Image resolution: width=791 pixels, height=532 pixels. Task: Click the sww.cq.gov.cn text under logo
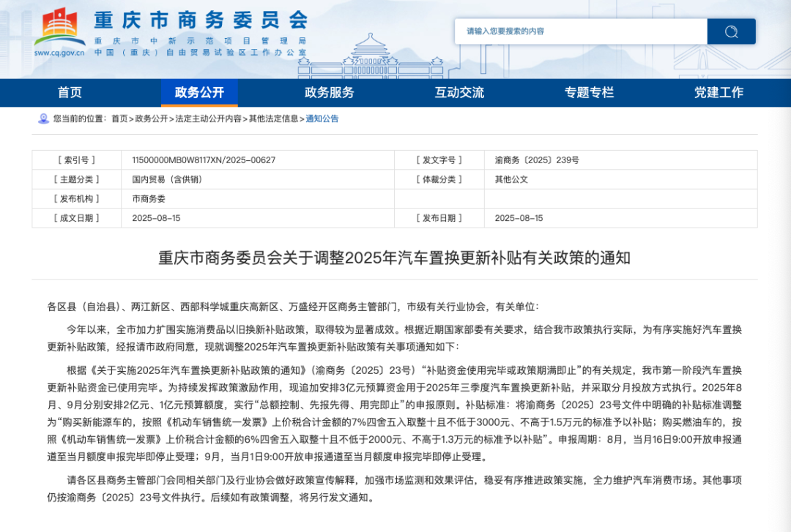point(59,53)
